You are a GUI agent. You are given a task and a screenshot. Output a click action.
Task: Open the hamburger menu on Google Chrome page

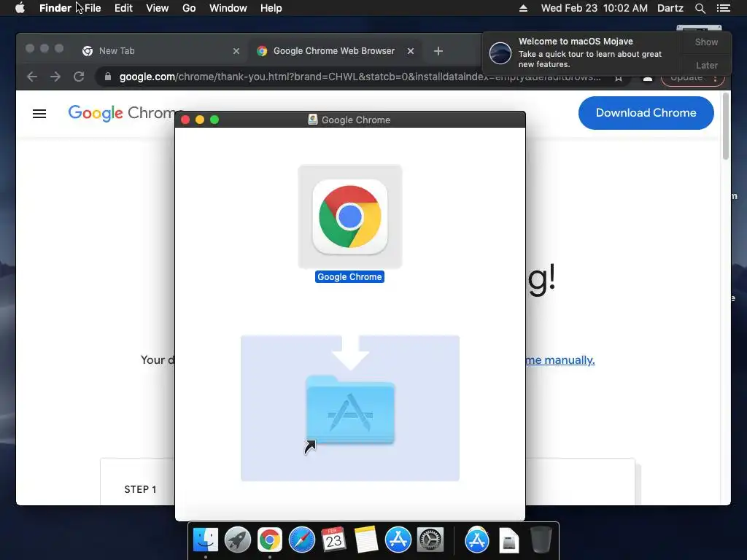point(39,113)
